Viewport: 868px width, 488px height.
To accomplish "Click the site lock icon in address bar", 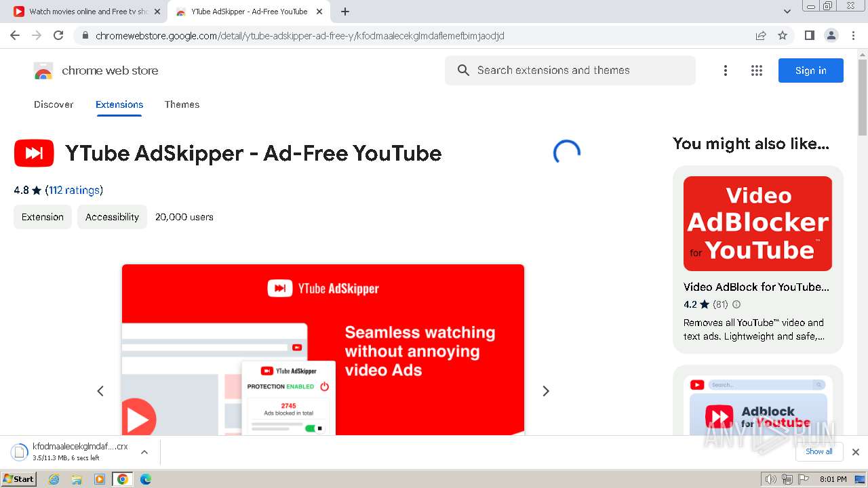I will tap(84, 35).
